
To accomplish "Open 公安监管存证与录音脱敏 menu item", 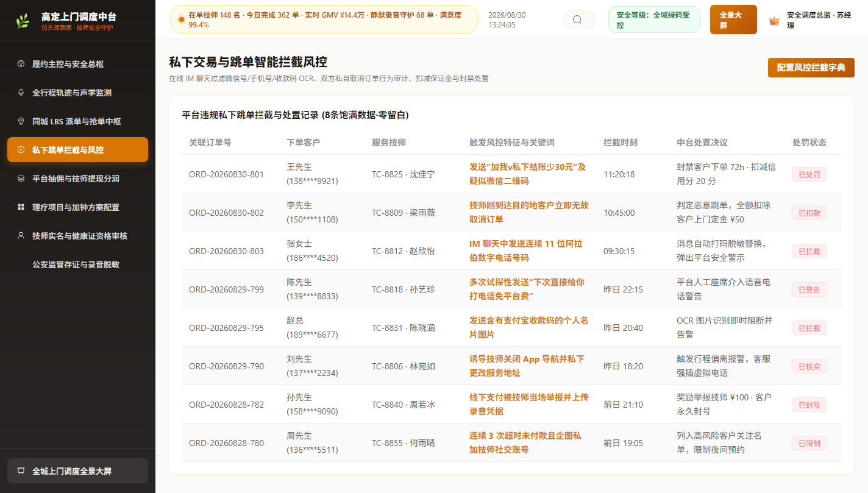I will click(77, 264).
